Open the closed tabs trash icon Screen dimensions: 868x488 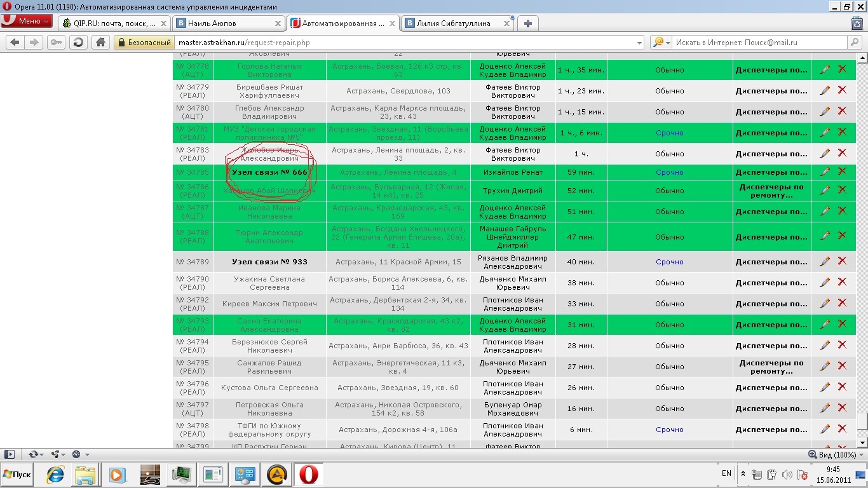(857, 23)
